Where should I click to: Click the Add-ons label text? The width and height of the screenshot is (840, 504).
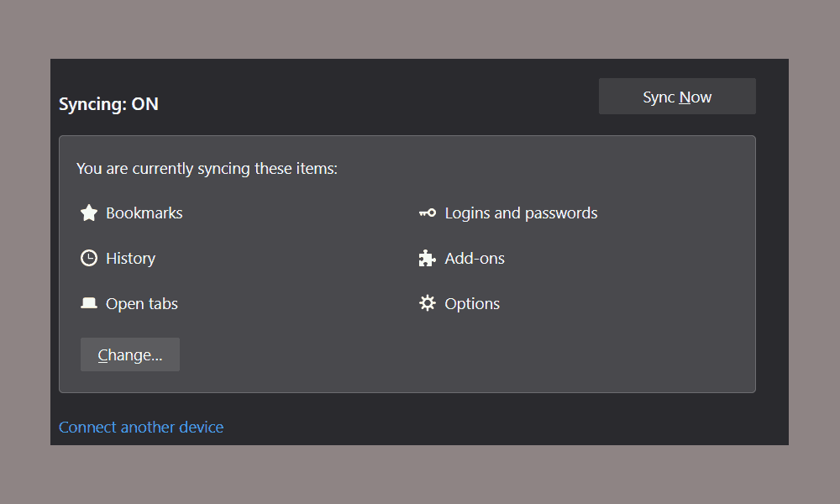coord(475,258)
